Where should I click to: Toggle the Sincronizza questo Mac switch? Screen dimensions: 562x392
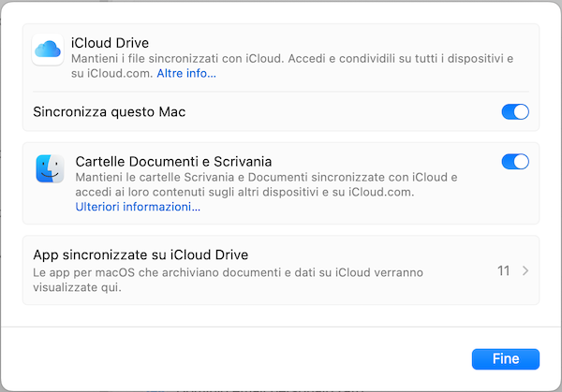pyautogui.click(x=515, y=112)
